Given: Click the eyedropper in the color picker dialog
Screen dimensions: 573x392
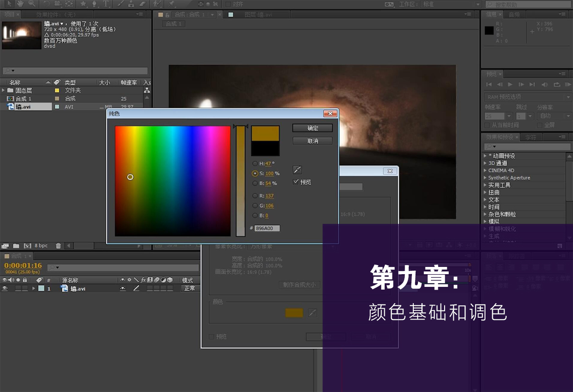Looking at the screenshot, I should click(x=297, y=170).
